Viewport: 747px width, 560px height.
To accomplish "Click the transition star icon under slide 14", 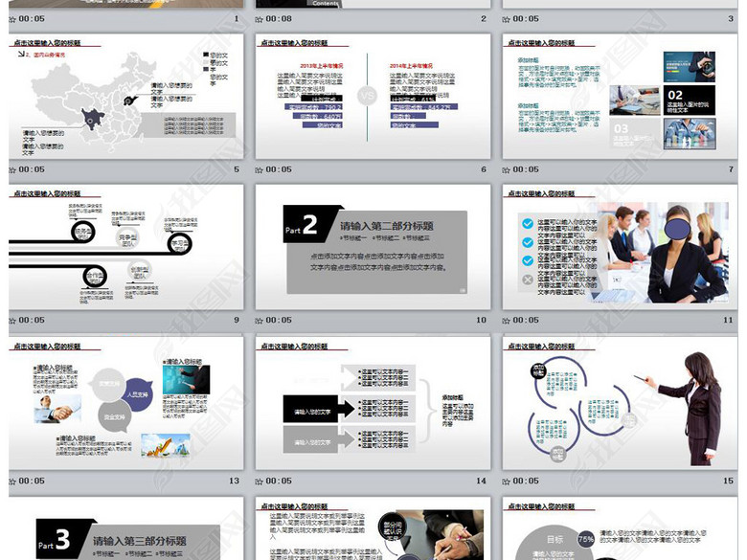I will coord(260,482).
